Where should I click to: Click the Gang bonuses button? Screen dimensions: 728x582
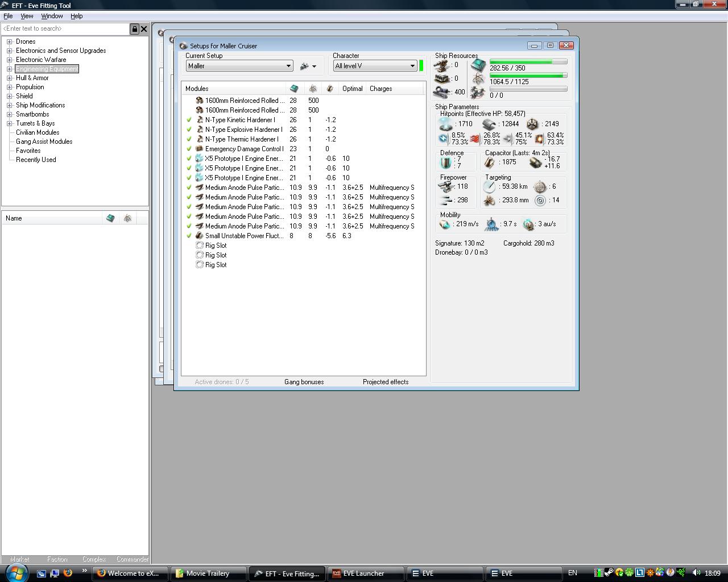(x=304, y=382)
